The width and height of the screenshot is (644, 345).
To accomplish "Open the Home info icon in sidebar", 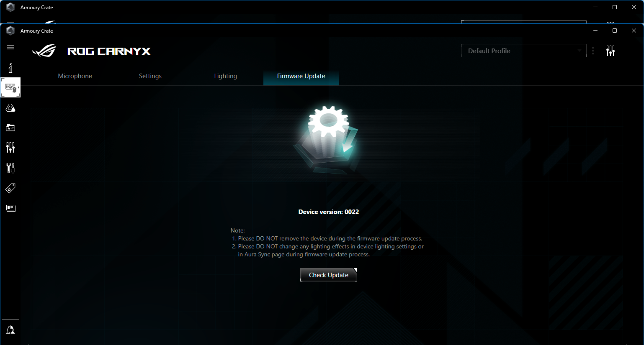I will tap(10, 68).
